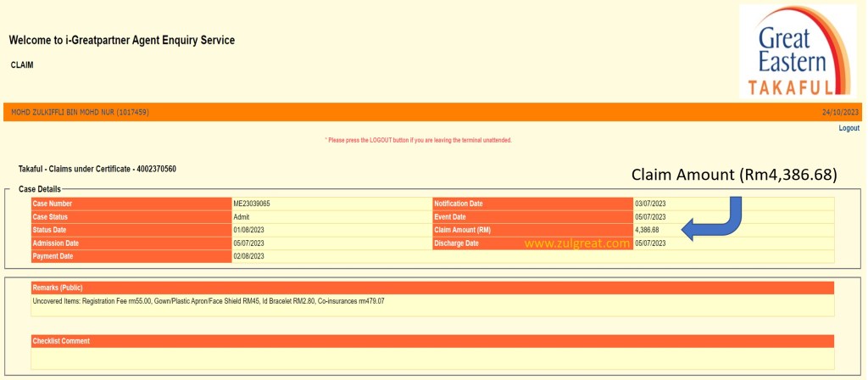Image resolution: width=868 pixels, height=380 pixels.
Task: Click the Checklist Comment header bar
Action: point(432,341)
